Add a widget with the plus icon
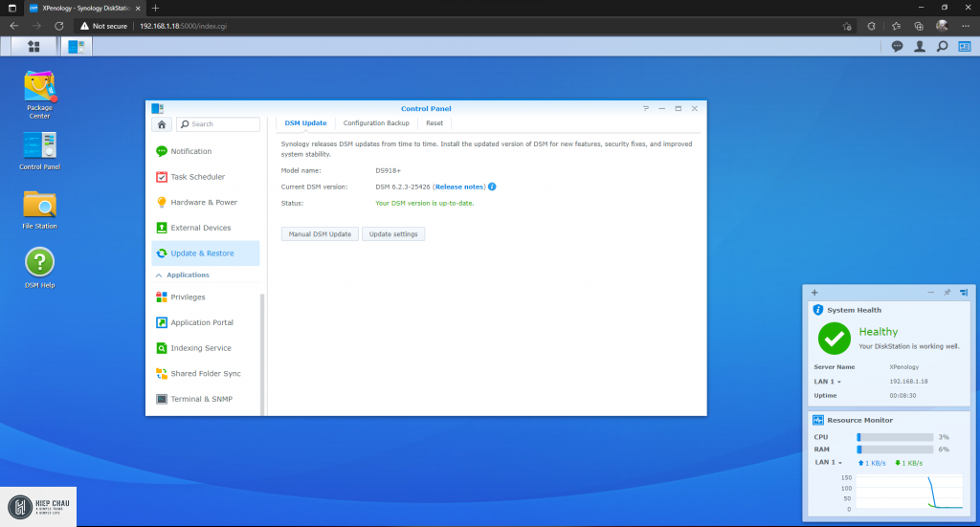The width and height of the screenshot is (980, 527). [x=814, y=293]
